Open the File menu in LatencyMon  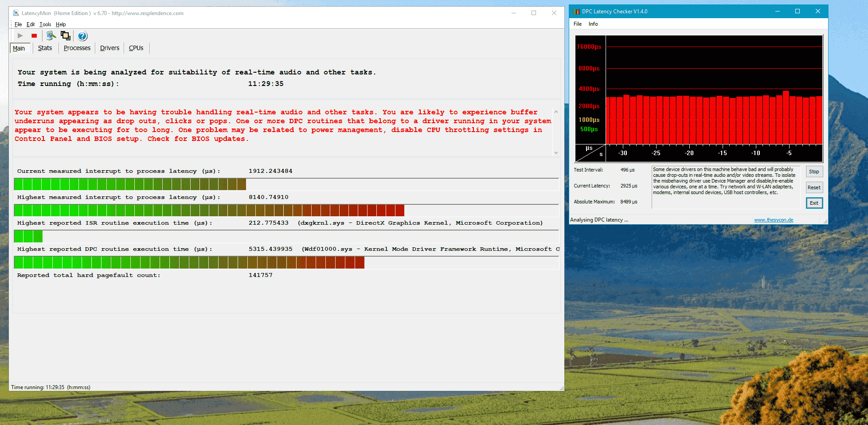point(18,24)
